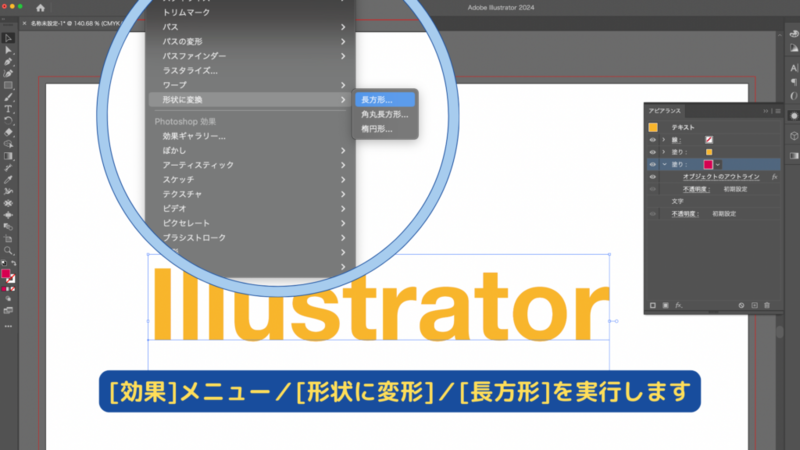The image size is (800, 450).
Task: Collapse the selected red 塗り row
Action: tap(664, 164)
